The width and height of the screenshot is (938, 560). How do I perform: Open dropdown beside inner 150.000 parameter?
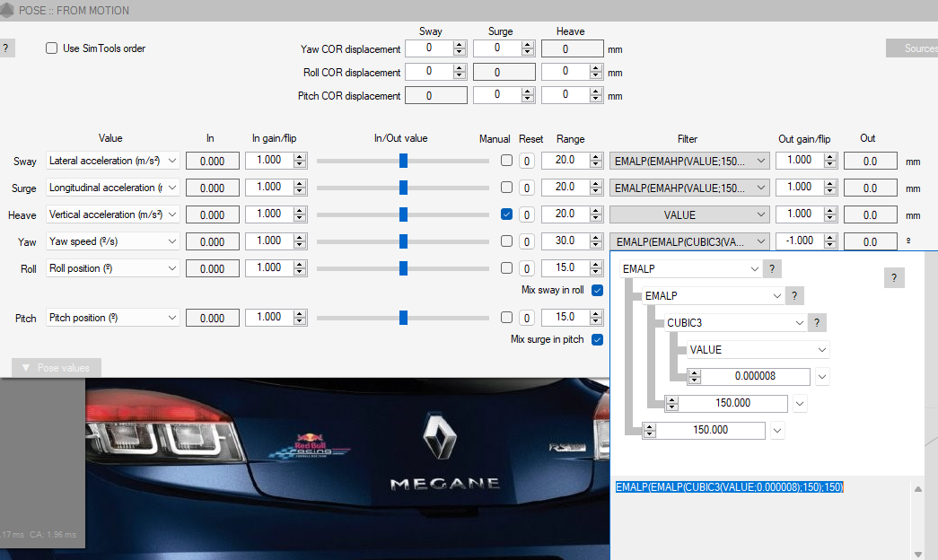click(800, 403)
